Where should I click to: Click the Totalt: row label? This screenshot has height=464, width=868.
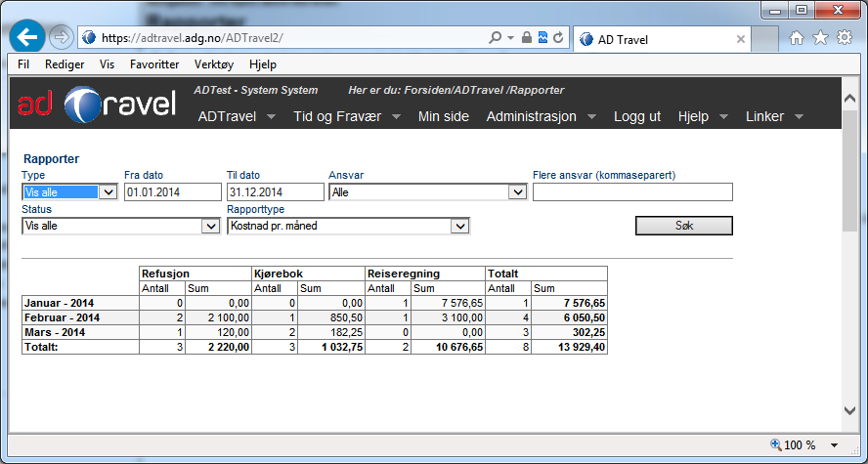tap(40, 348)
